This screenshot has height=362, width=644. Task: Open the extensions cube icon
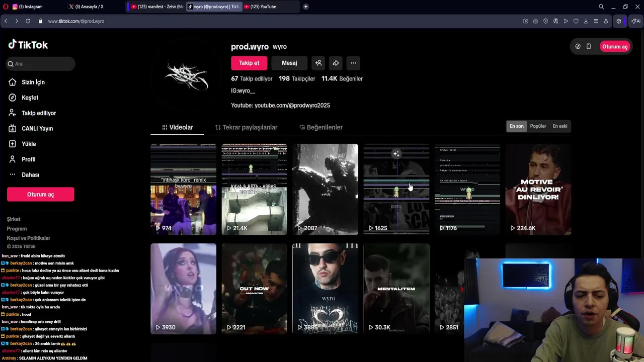[619, 21]
